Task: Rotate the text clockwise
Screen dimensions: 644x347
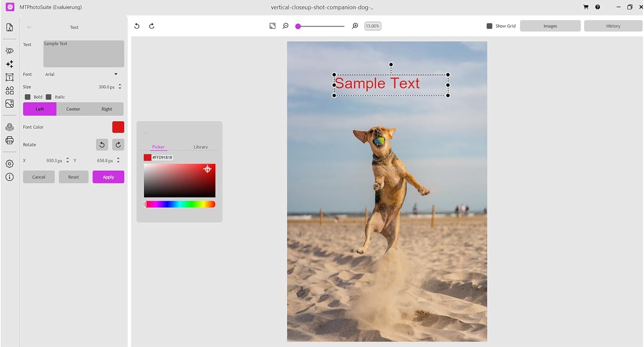Action: 118,145
